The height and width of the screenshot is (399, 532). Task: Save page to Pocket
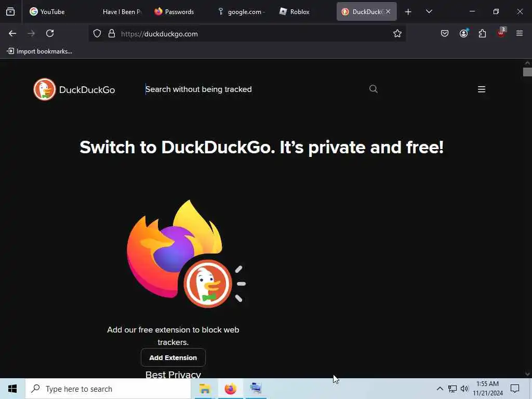coord(445,33)
